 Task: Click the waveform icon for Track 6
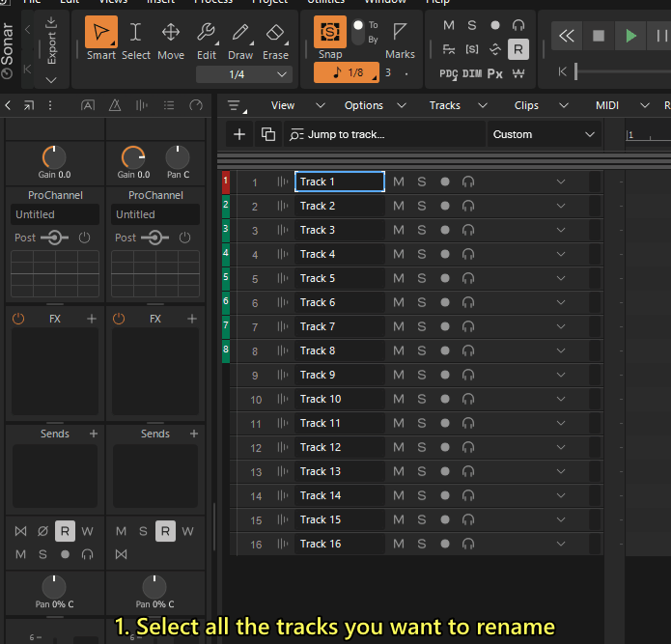click(283, 302)
